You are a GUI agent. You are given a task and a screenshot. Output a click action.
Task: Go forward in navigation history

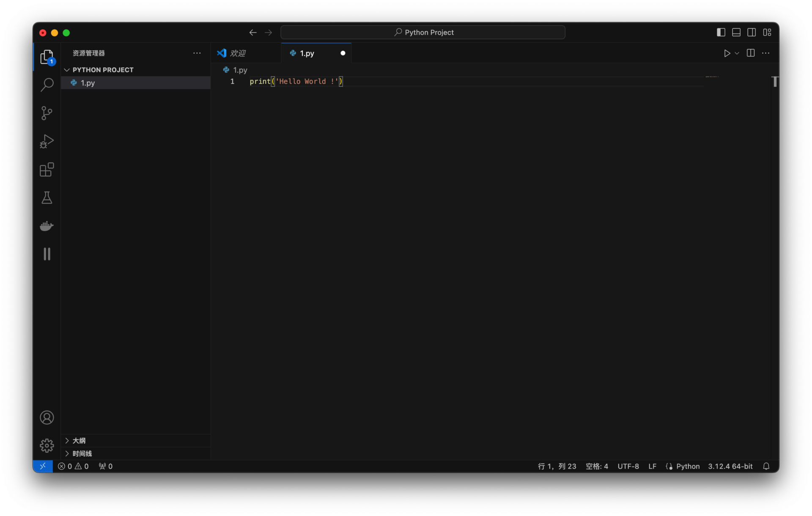[268, 33]
